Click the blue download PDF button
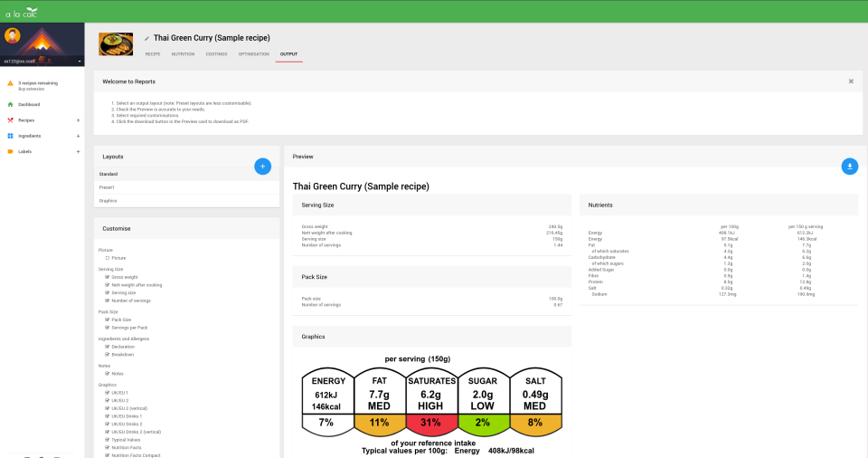Image resolution: width=868 pixels, height=458 pixels. [x=849, y=167]
